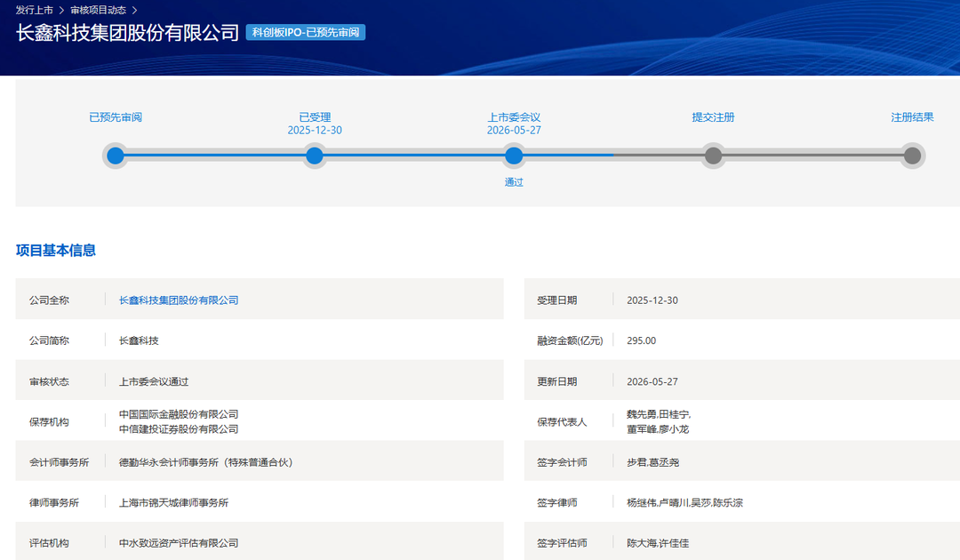The height and width of the screenshot is (560, 960).
Task: Select the appraiser 中水致远资产评估有限公司
Action: [x=179, y=543]
